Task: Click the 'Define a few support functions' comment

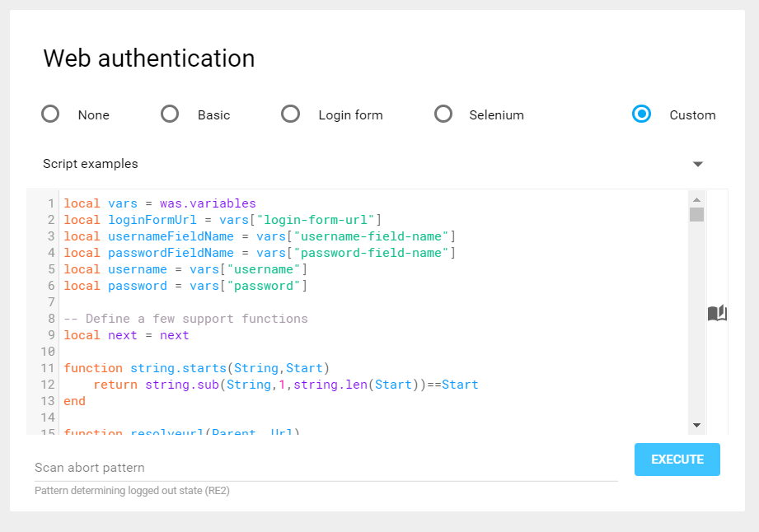Action: coord(196,319)
